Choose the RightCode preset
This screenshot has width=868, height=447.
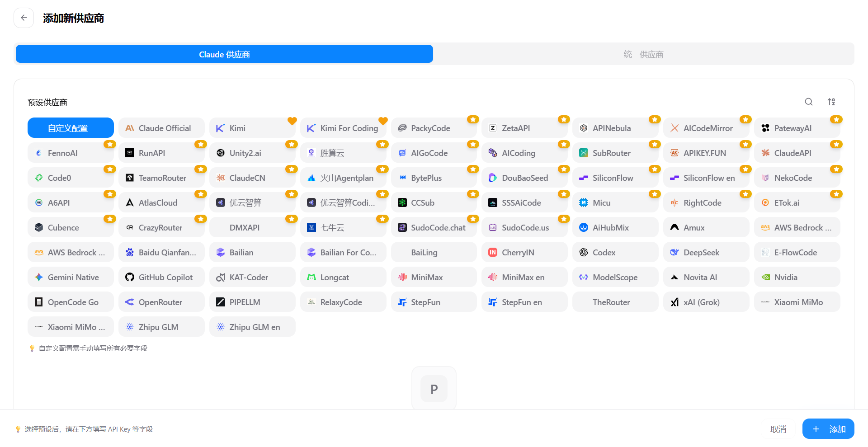(x=706, y=202)
